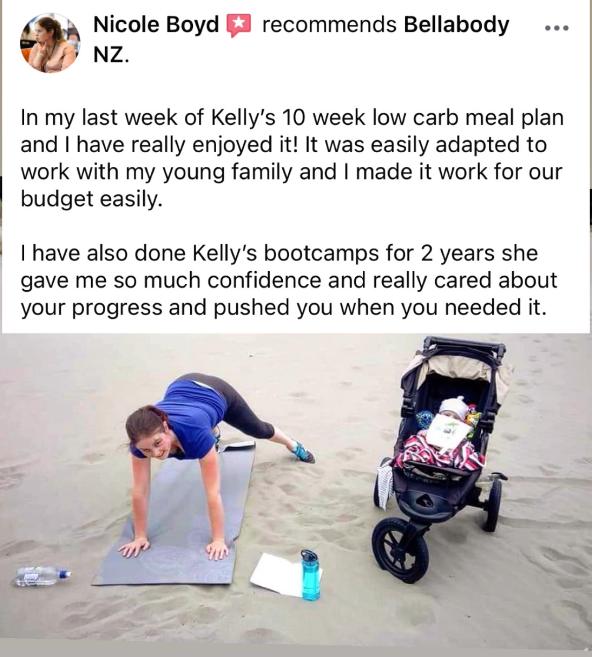The image size is (592, 657).
Task: Click the baby's white hat in the stroller
Action: pos(453,407)
